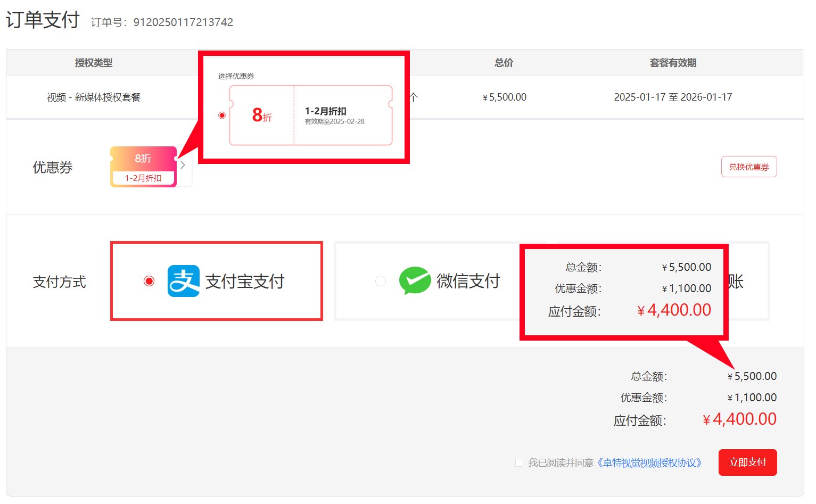The image size is (816, 504).
Task: Click the order number 9120250117213742
Action: 183,22
